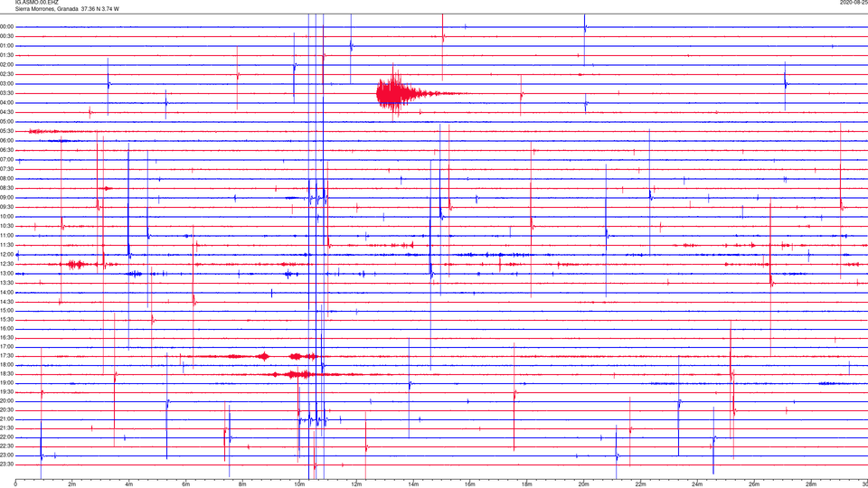The image size is (868, 488).
Task: Select the 15:30 row label
Action: click(7, 319)
